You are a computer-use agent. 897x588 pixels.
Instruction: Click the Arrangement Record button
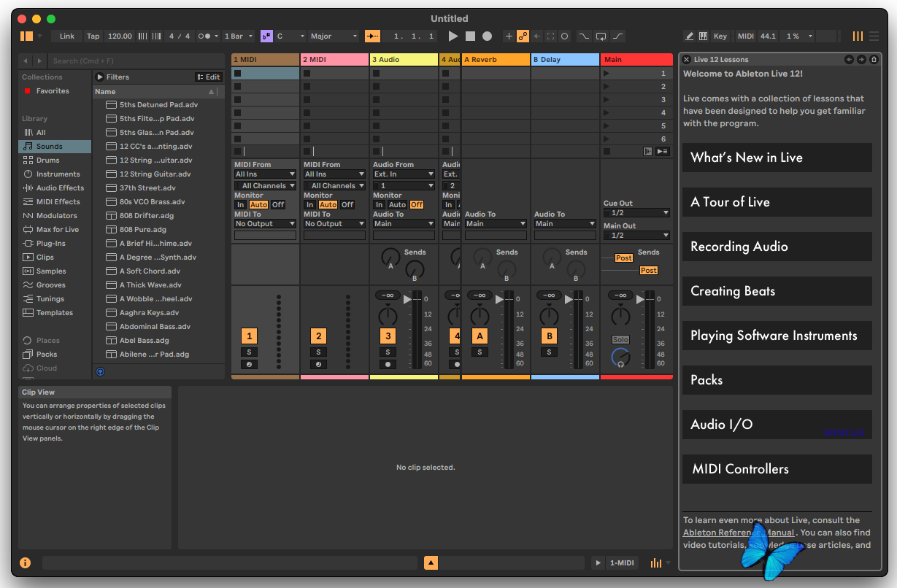[487, 36]
